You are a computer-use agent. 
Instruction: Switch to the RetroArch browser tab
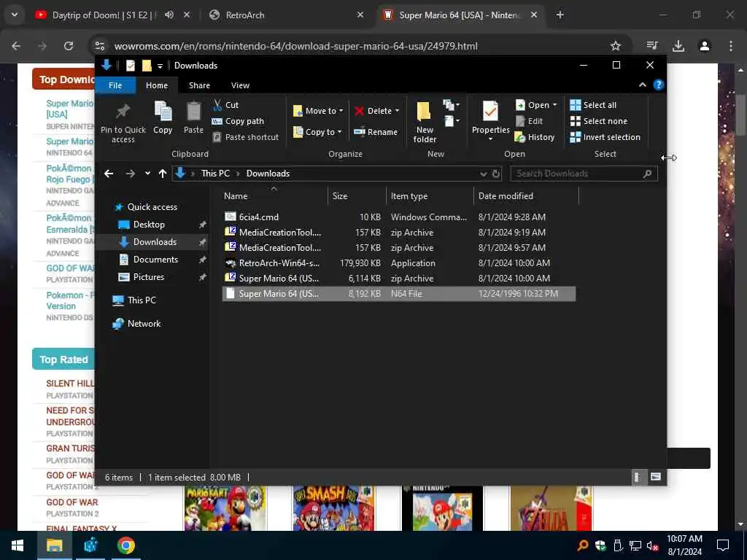point(287,15)
